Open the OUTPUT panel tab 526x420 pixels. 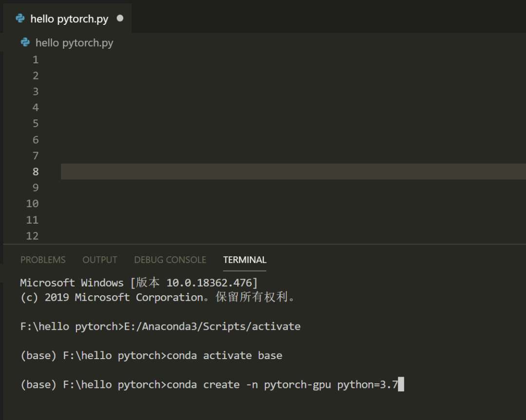click(100, 260)
